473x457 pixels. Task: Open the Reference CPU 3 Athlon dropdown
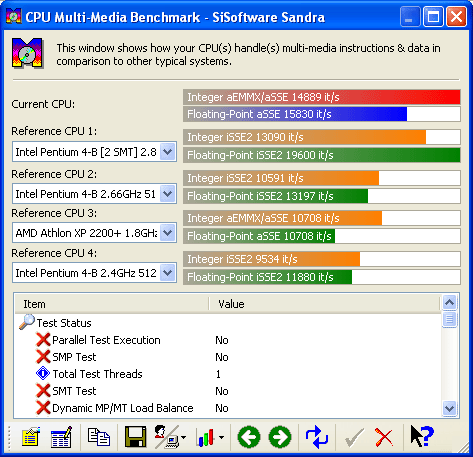(x=168, y=233)
